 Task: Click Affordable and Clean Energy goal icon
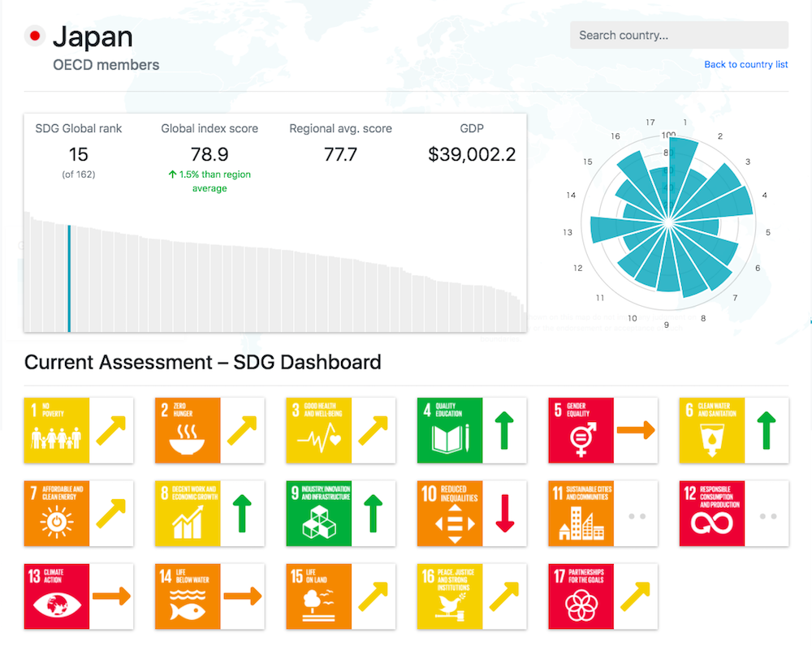coord(56,514)
